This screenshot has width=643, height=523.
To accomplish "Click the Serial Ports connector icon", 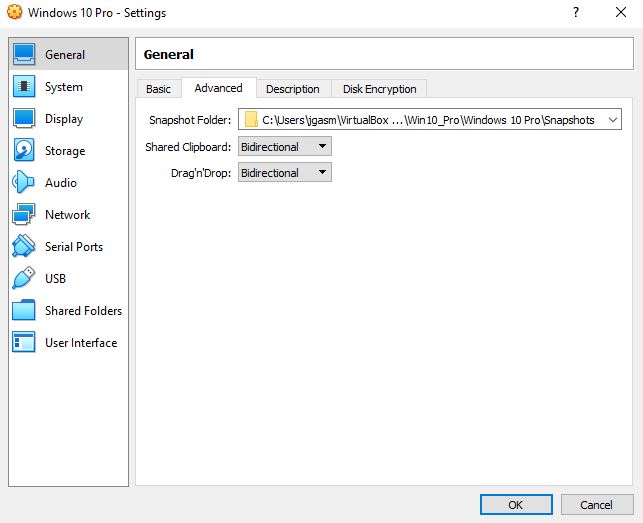I will click(x=23, y=246).
